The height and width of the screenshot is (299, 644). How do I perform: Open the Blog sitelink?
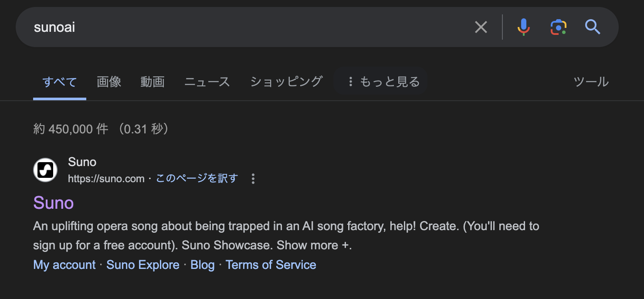point(203,265)
